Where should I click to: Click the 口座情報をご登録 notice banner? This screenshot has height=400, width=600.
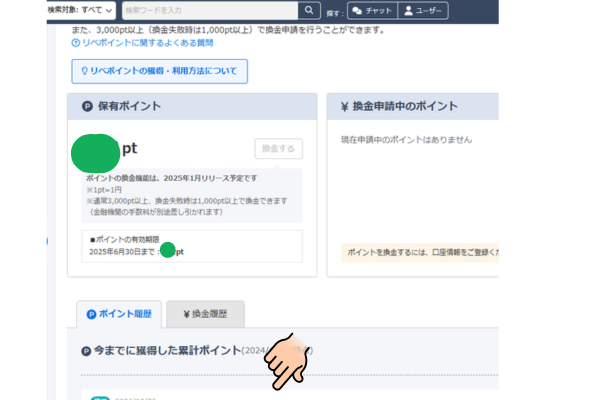click(x=420, y=253)
